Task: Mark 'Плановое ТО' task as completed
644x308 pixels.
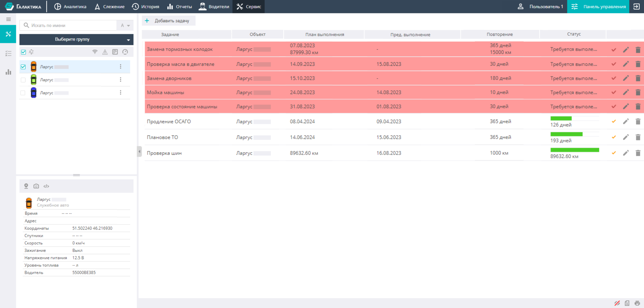Action: tap(614, 137)
